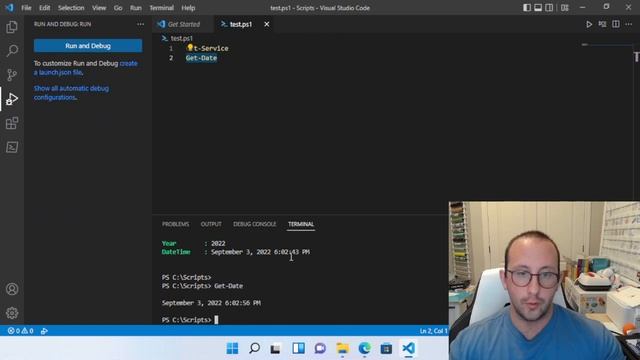The image size is (640, 360).
Task: Open the Edit menu
Action: pyautogui.click(x=44, y=8)
